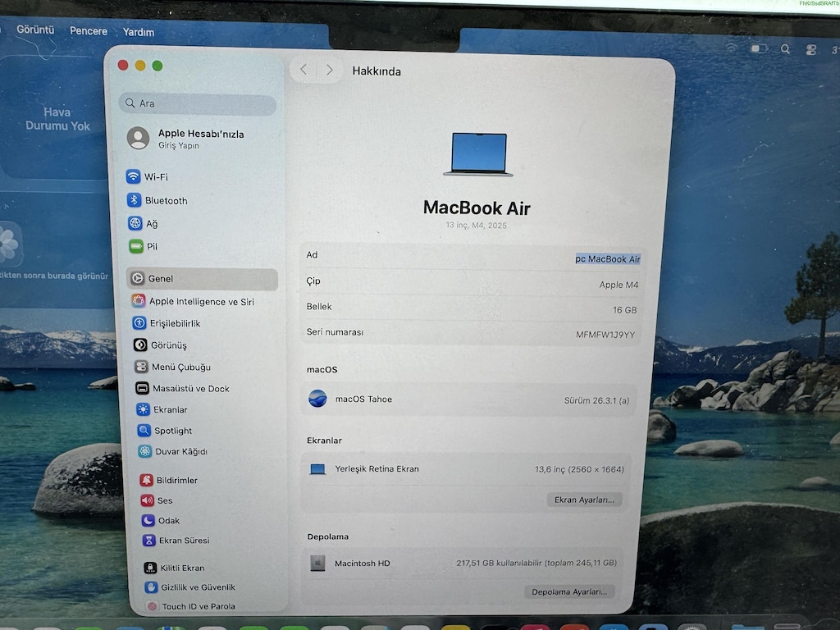Screen dimensions: 840x630
Task: Click Wi-Fi status icon in menu bar
Action: (x=732, y=47)
